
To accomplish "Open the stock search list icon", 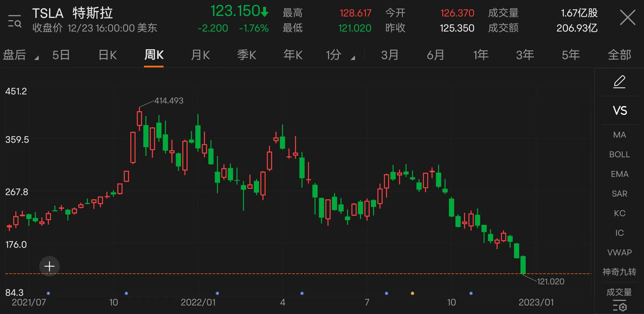I will pyautogui.click(x=15, y=21).
